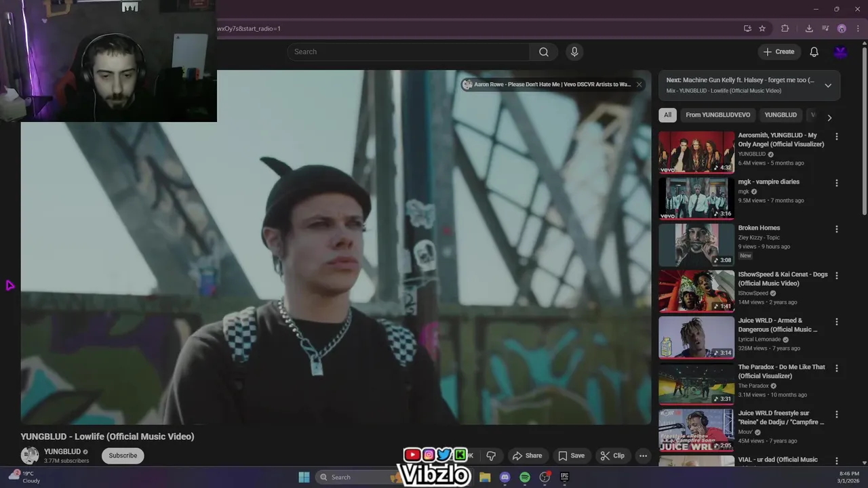Save the video to a playlist
Image resolution: width=868 pixels, height=488 pixels.
pyautogui.click(x=571, y=455)
